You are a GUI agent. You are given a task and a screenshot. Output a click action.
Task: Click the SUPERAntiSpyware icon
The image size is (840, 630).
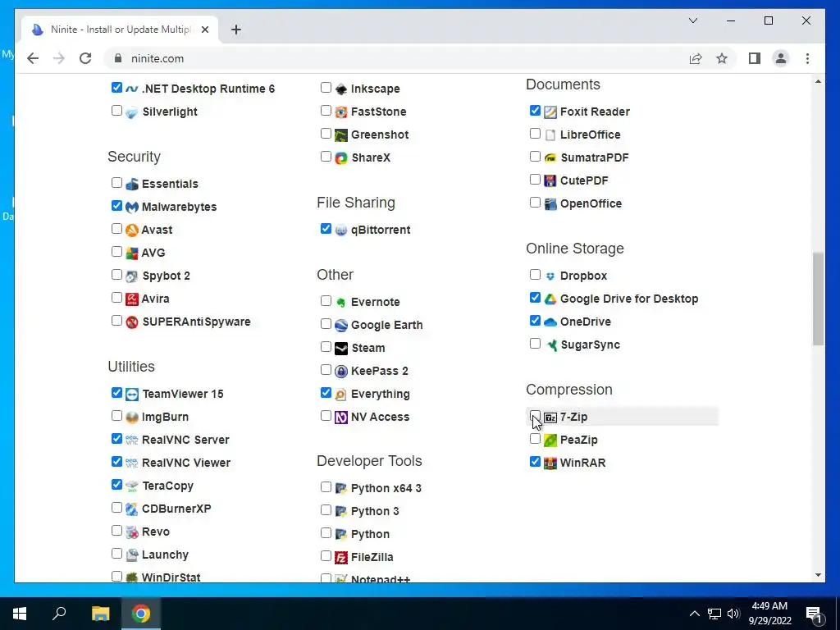132,322
